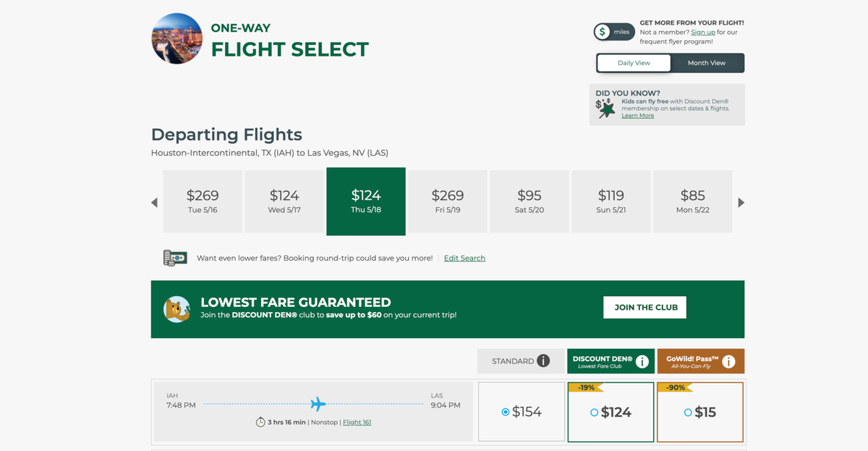Image resolution: width=868 pixels, height=451 pixels.
Task: Select the $124 Discount Den fare
Action: [x=610, y=411]
